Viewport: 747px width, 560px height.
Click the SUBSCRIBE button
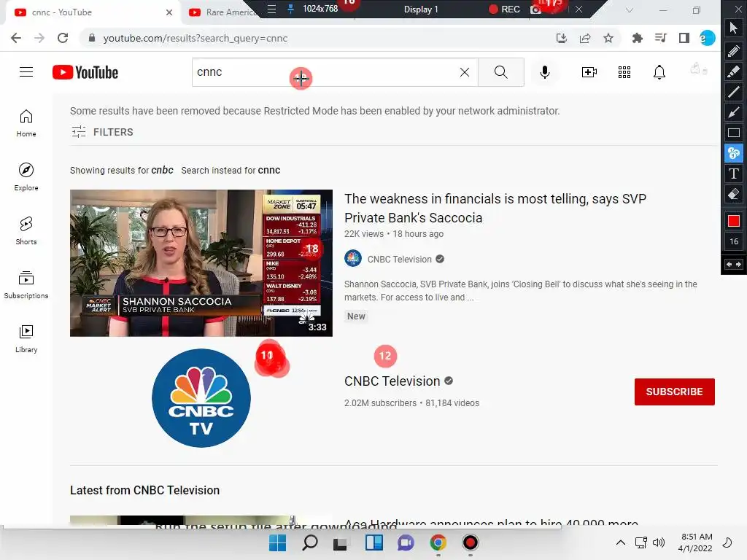pyautogui.click(x=675, y=392)
